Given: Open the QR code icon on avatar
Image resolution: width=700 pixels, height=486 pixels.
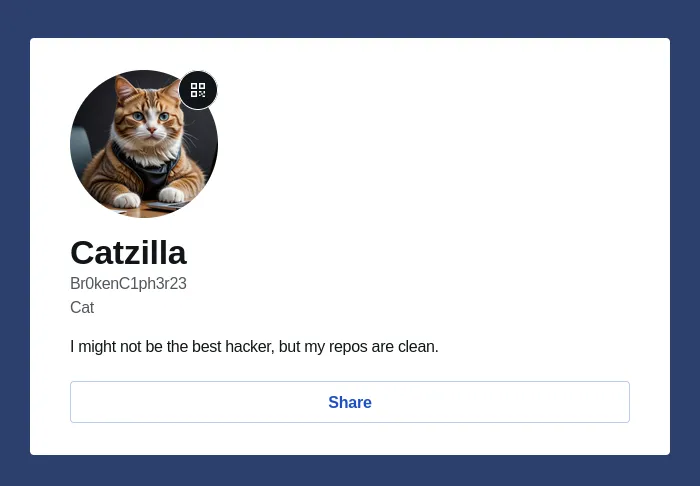Looking at the screenshot, I should [x=198, y=90].
